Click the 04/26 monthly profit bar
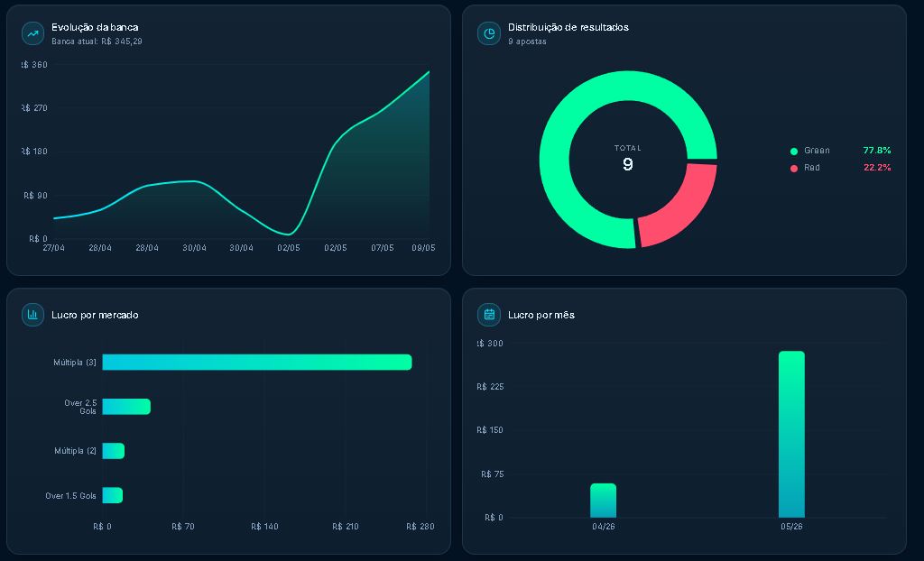The width and height of the screenshot is (924, 561). [x=604, y=501]
